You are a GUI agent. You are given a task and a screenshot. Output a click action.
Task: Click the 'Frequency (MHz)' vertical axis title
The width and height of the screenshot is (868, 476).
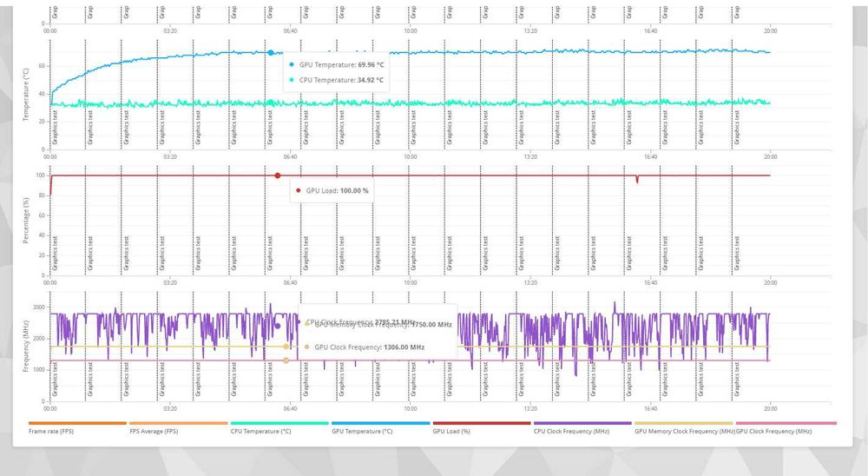25,346
